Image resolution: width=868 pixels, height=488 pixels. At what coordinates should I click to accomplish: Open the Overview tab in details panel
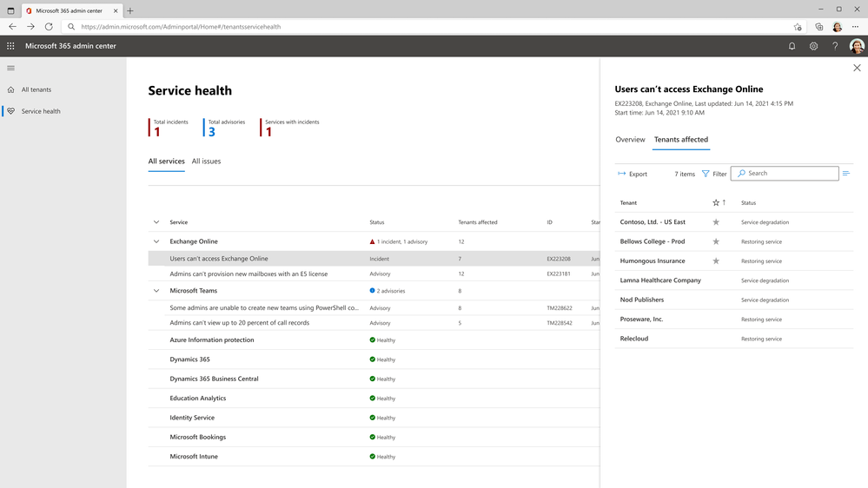point(630,140)
